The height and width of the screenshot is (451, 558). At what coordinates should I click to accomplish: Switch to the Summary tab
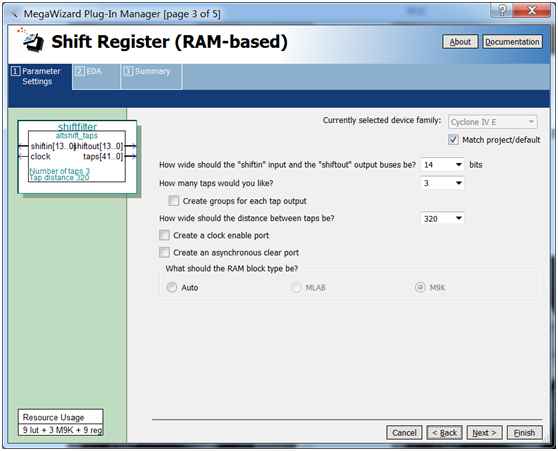pyautogui.click(x=151, y=76)
